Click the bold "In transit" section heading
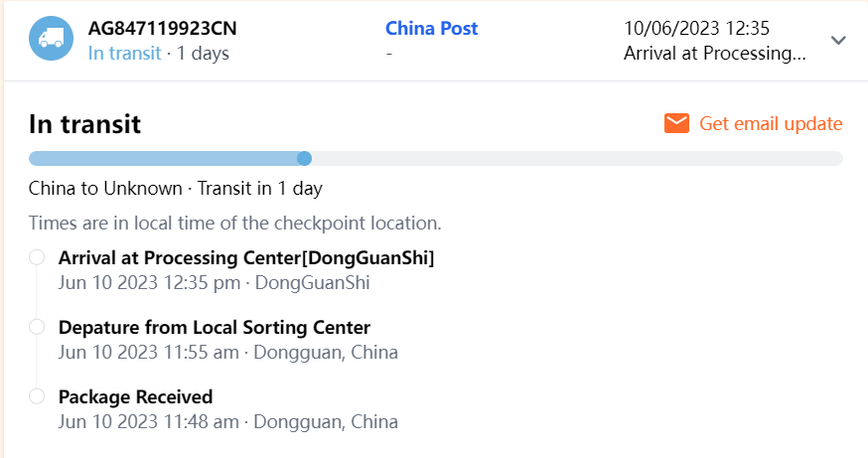The width and height of the screenshot is (868, 458). pyautogui.click(x=84, y=124)
